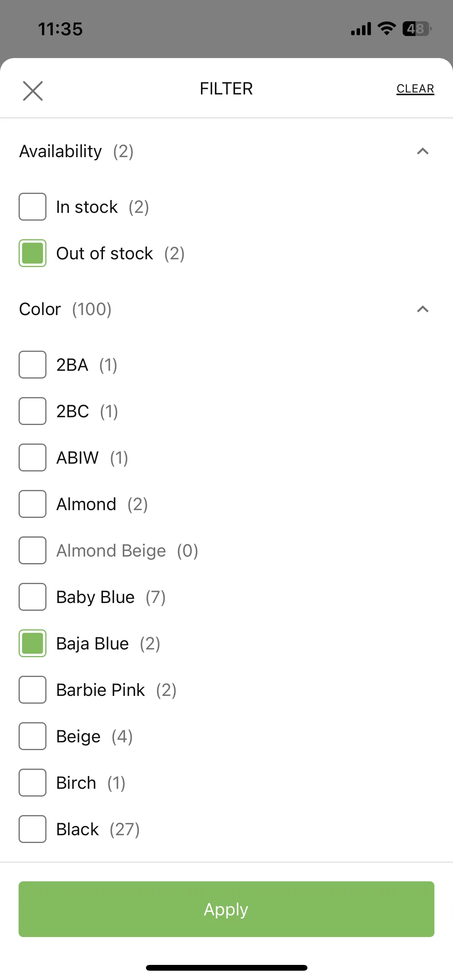Select Barbie Pink color checkbox
This screenshot has width=453, height=980.
(x=33, y=690)
